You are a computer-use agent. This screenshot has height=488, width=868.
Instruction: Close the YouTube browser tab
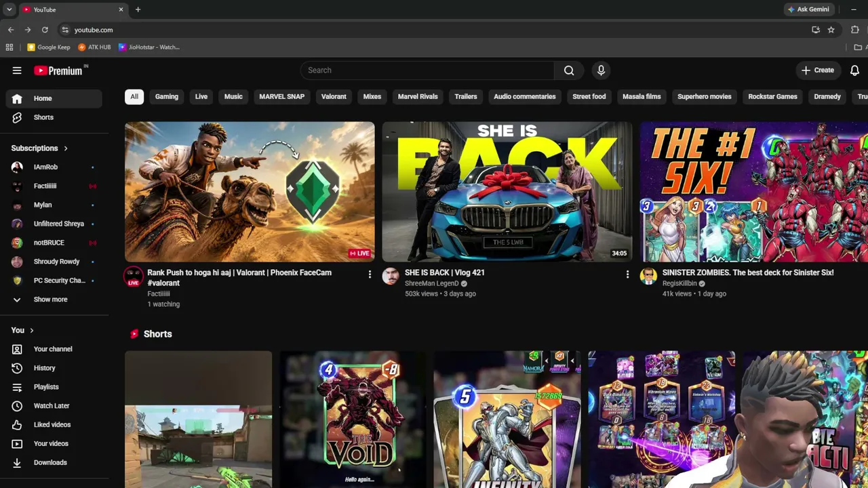(x=121, y=9)
